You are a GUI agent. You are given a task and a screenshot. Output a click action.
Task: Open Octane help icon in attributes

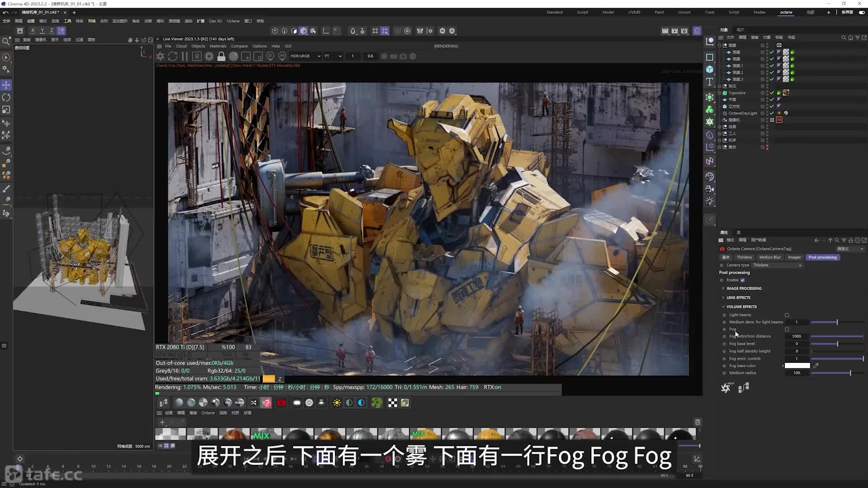[x=726, y=388]
